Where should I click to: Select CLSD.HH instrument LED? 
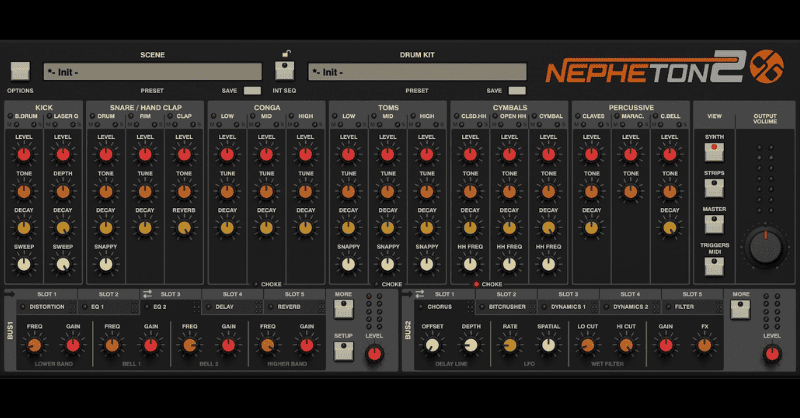click(x=457, y=116)
